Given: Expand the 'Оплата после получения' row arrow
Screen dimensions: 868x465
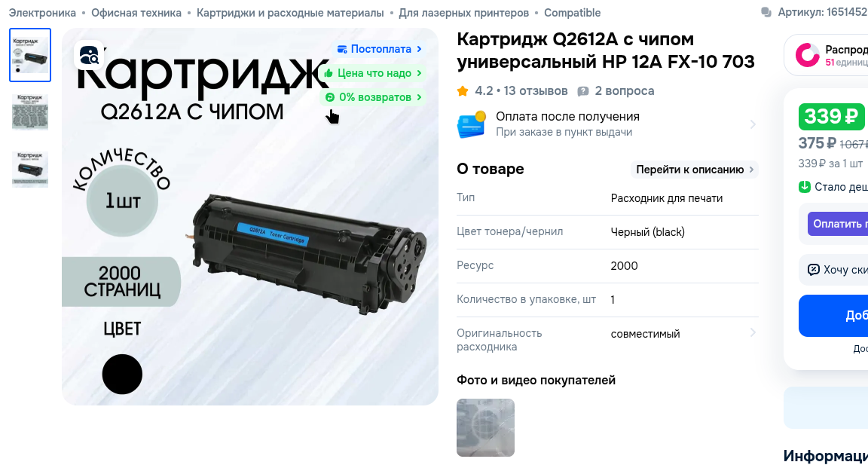Looking at the screenshot, I should pos(752,124).
